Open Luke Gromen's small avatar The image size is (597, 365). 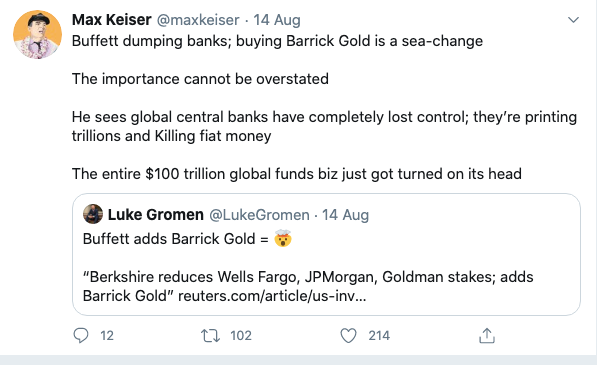point(93,214)
